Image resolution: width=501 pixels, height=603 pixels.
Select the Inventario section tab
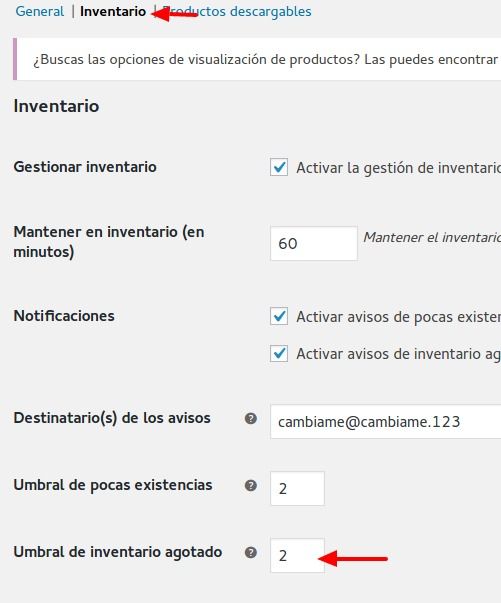tap(113, 12)
